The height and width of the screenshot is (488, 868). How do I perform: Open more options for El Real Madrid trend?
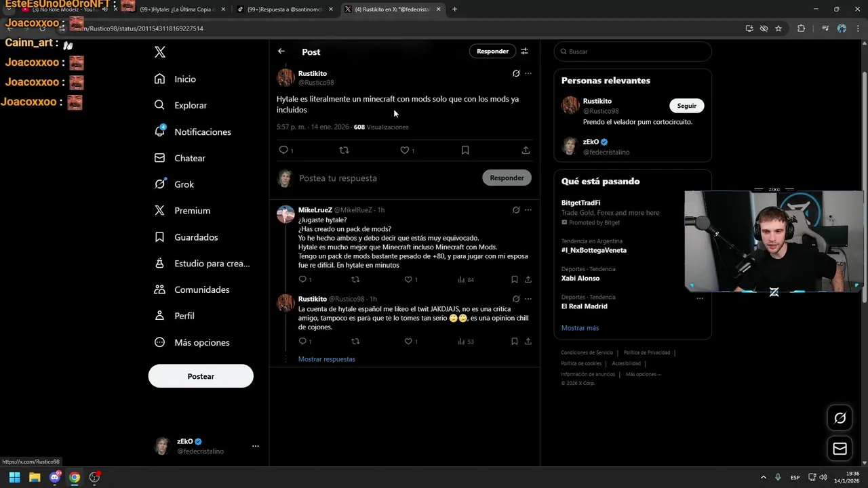tap(700, 298)
